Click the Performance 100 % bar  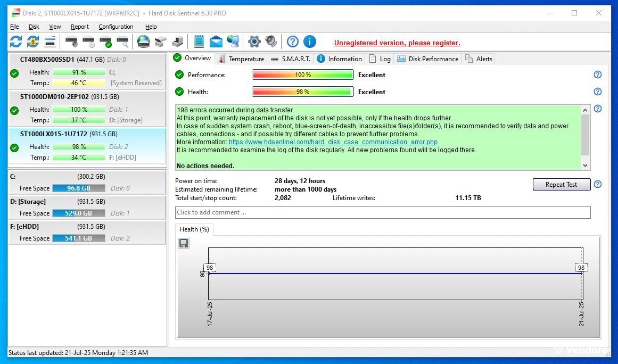click(x=303, y=75)
